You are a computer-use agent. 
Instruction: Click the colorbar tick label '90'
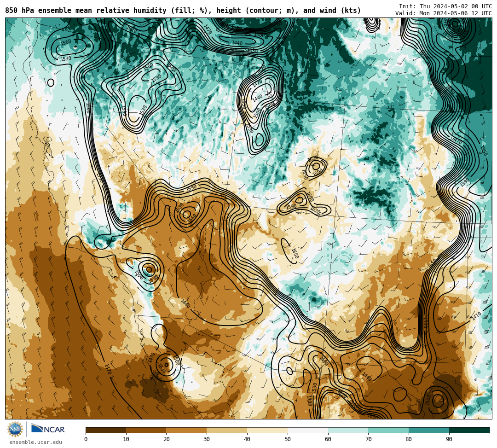(x=449, y=439)
